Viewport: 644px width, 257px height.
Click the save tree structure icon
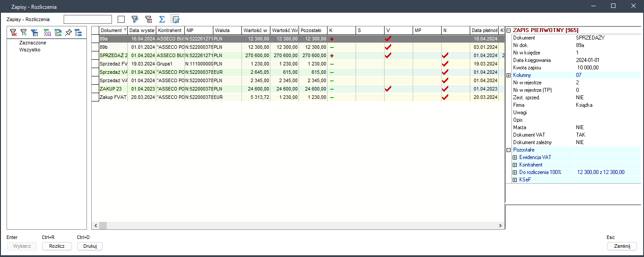point(47,33)
